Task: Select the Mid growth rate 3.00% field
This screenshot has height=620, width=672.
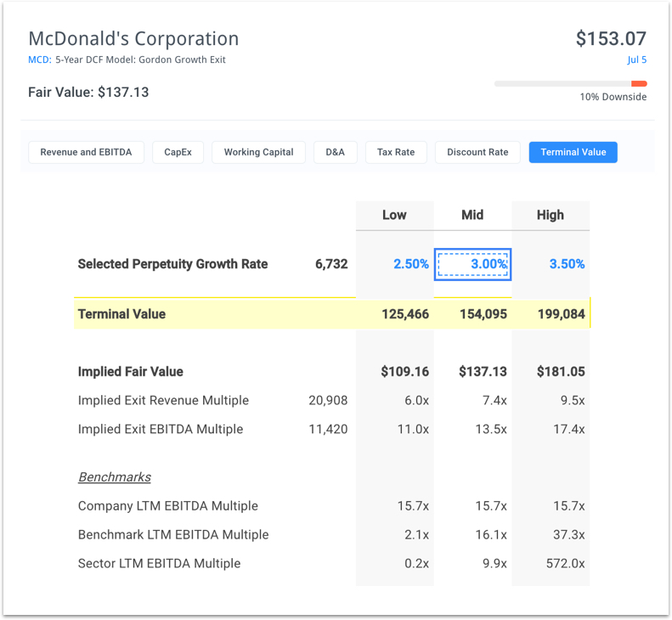Action: tap(472, 264)
